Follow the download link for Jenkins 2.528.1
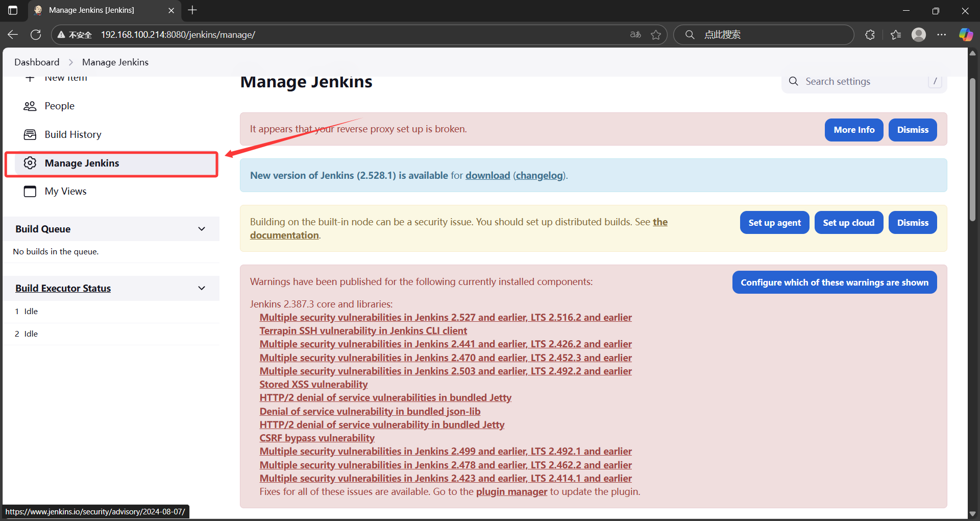980x521 pixels. pyautogui.click(x=487, y=175)
